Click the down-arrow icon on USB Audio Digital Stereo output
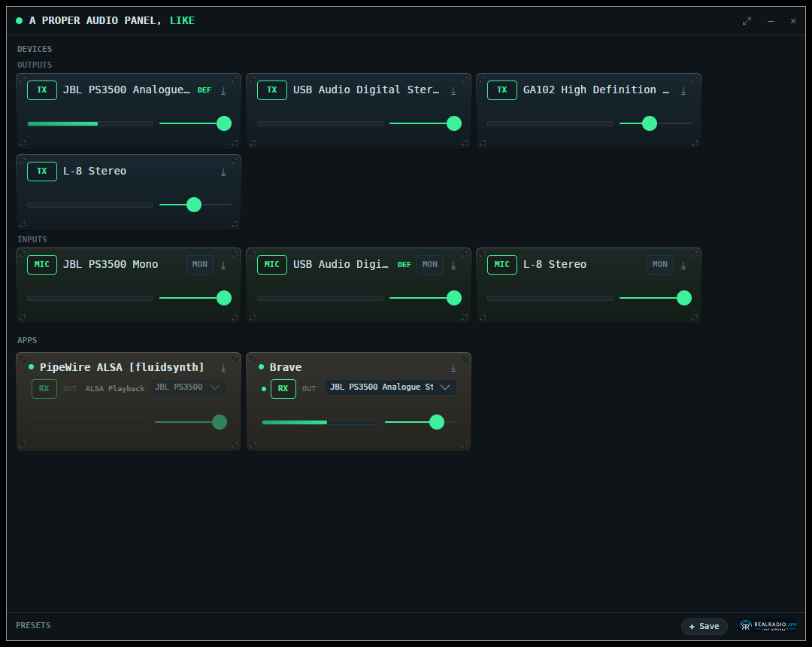The image size is (812, 647). [x=453, y=90]
